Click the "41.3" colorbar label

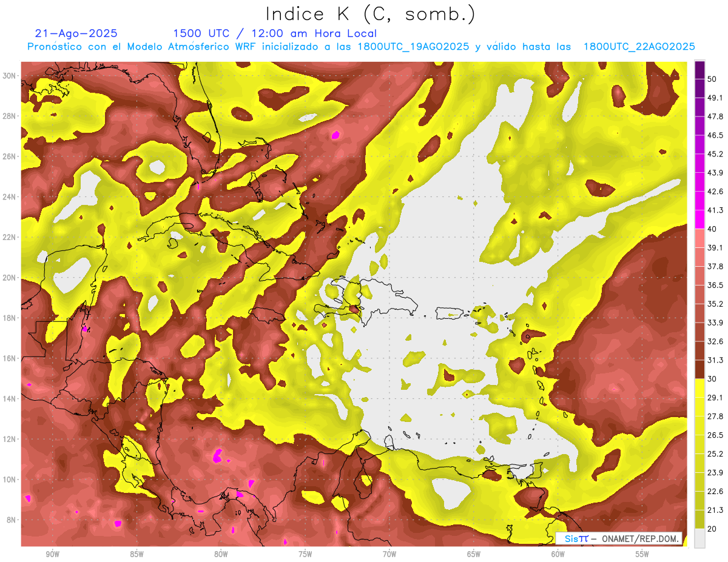(x=715, y=210)
